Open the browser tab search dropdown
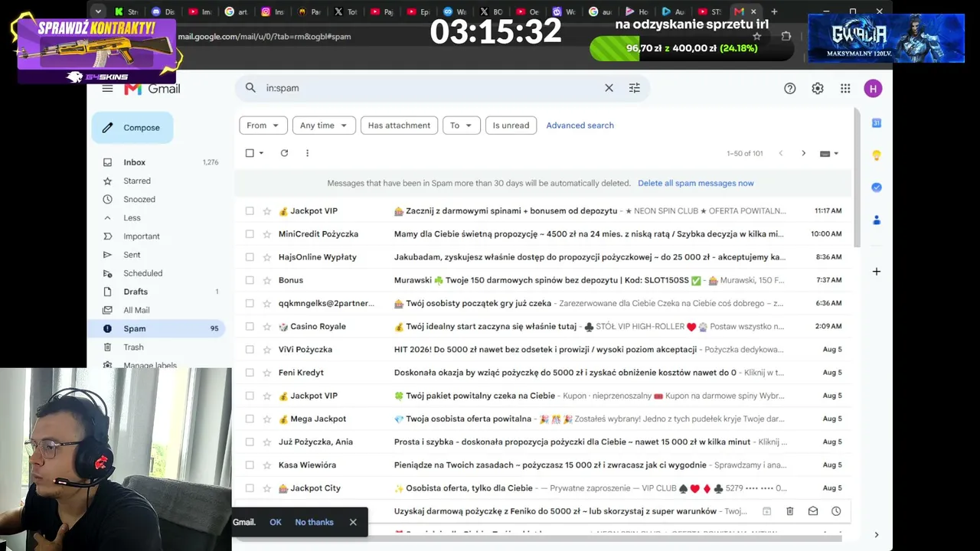 (x=98, y=11)
